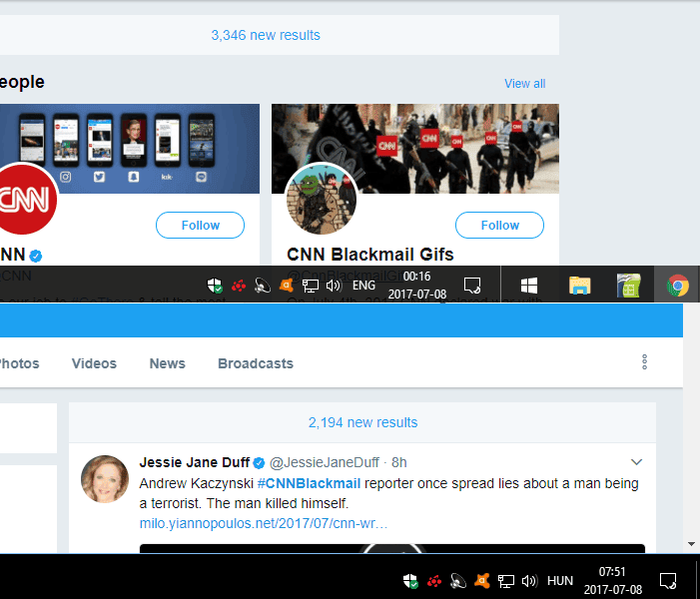Switch to the Photos tab
700x599 pixels.
[x=19, y=363]
